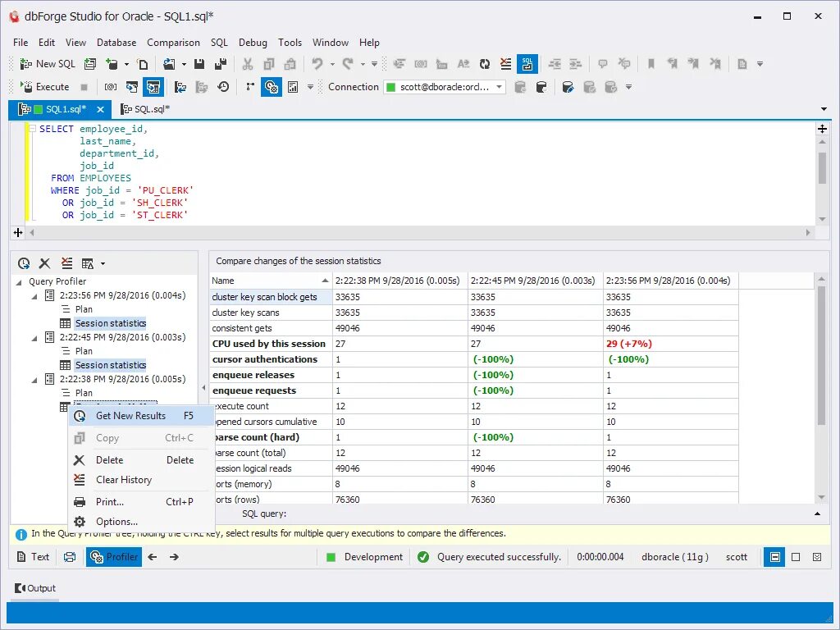Click the Commit transaction database icon
The image size is (840, 630).
(519, 87)
